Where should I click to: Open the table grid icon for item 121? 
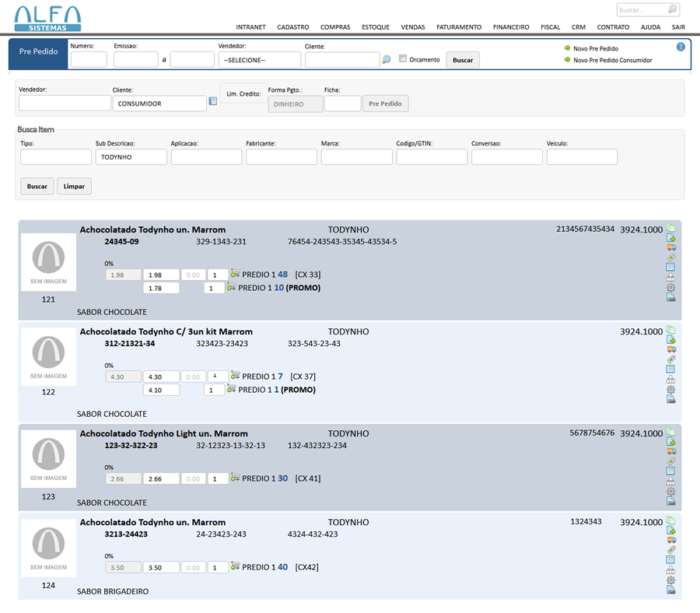[x=670, y=267]
